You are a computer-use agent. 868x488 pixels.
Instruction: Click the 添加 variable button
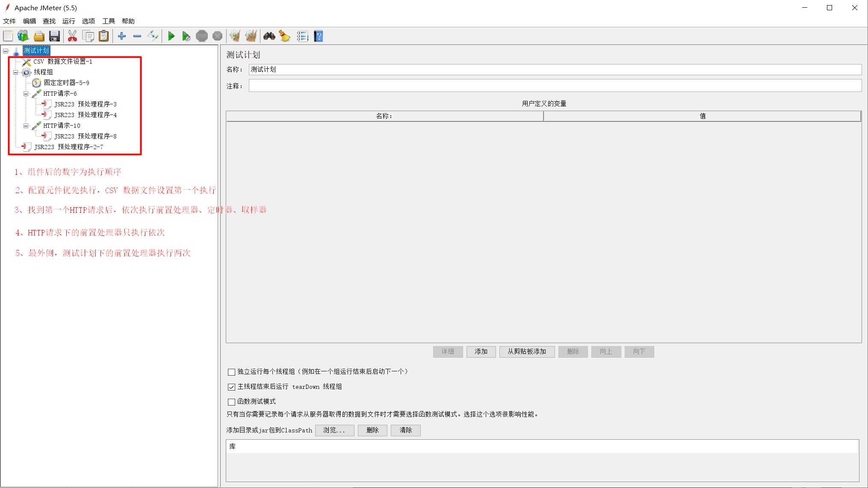click(x=481, y=352)
